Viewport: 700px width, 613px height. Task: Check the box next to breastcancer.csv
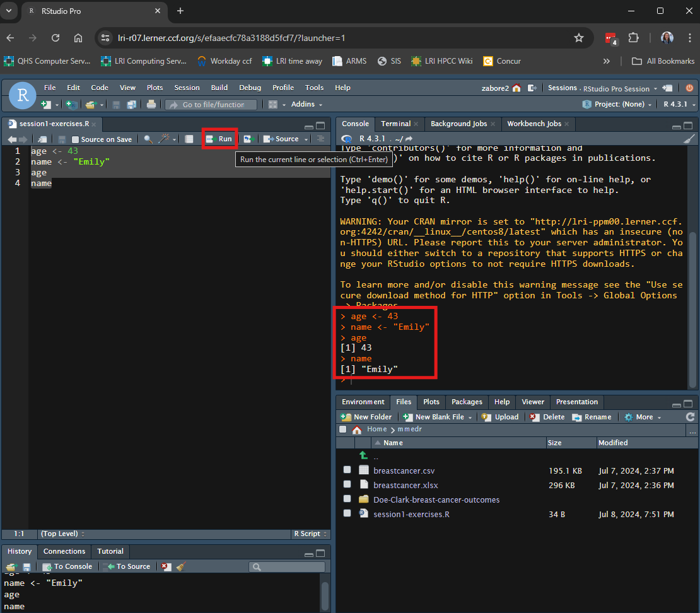tap(347, 470)
